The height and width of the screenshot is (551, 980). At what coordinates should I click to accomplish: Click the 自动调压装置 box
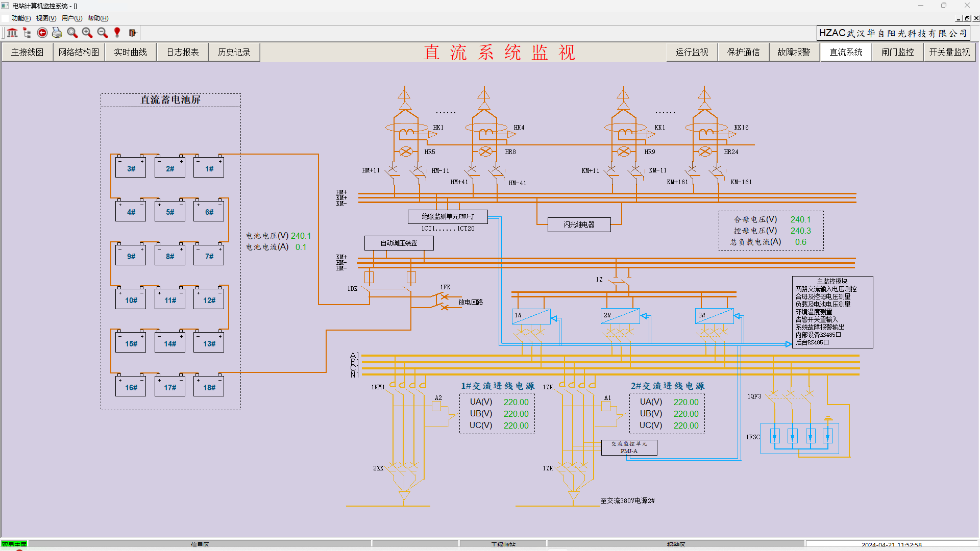pos(399,243)
